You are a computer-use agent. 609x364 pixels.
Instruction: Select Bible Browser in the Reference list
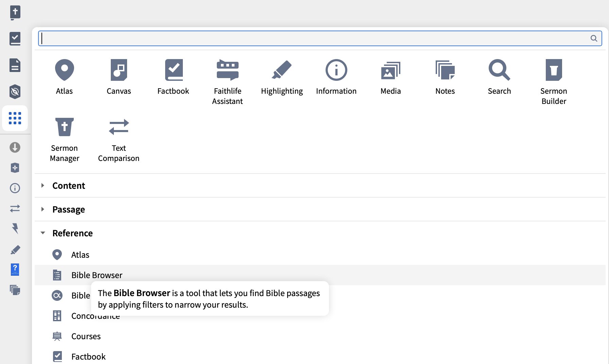pyautogui.click(x=320, y=275)
